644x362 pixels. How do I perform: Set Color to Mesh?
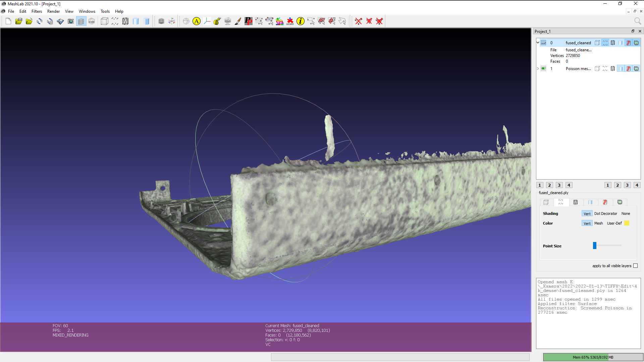598,223
